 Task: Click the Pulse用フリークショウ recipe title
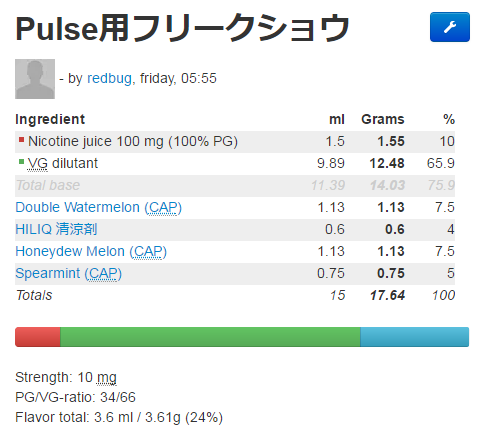coord(182,28)
